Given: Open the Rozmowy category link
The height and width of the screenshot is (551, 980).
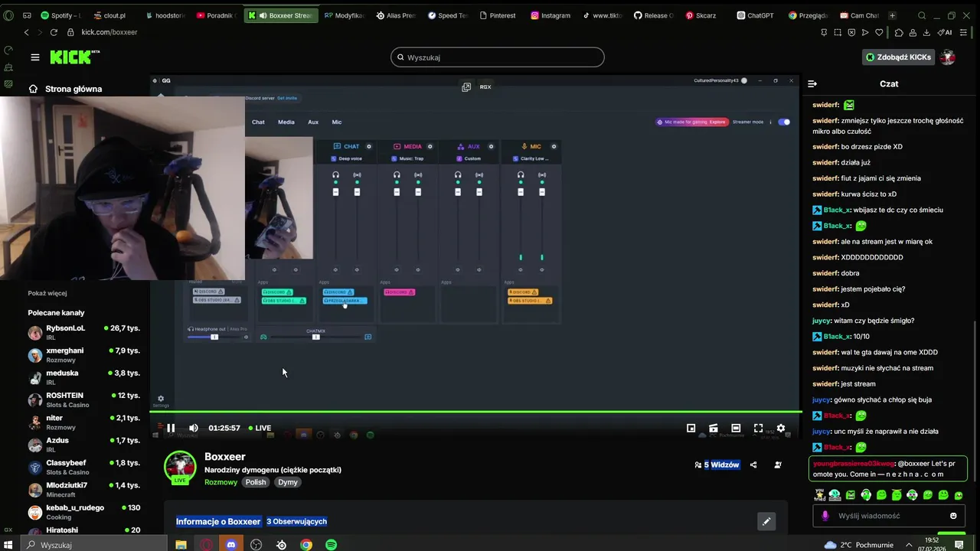Looking at the screenshot, I should pyautogui.click(x=220, y=482).
